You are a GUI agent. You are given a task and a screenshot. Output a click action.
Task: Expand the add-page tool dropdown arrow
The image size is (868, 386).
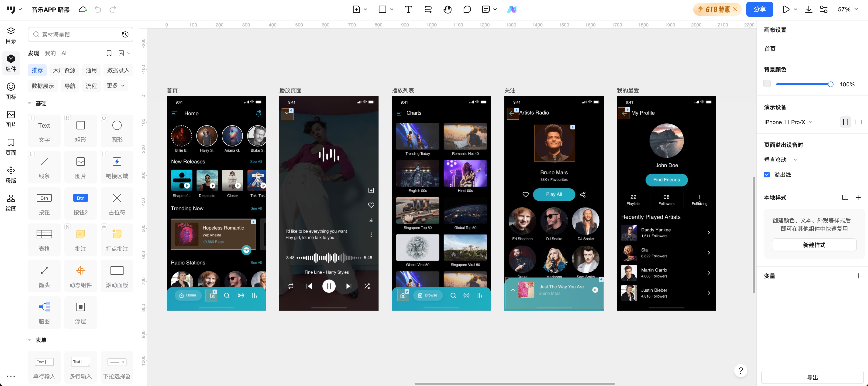pyautogui.click(x=366, y=9)
